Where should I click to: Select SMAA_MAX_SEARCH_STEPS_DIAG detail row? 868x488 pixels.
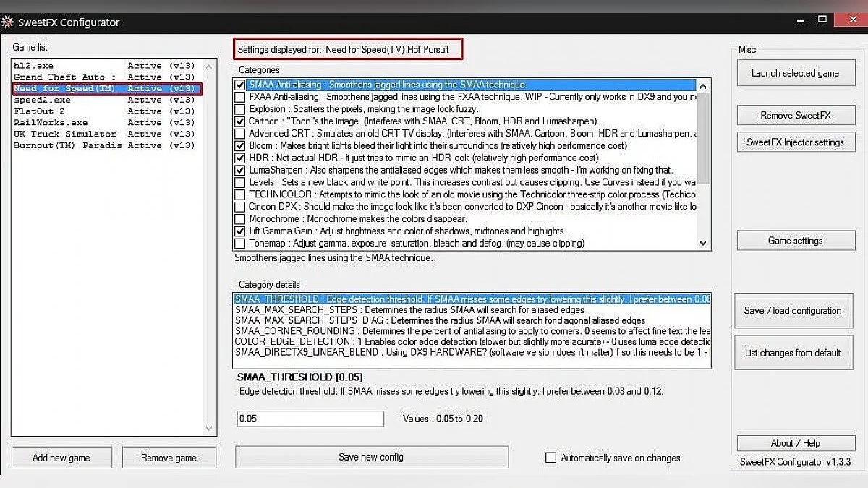[x=472, y=320]
